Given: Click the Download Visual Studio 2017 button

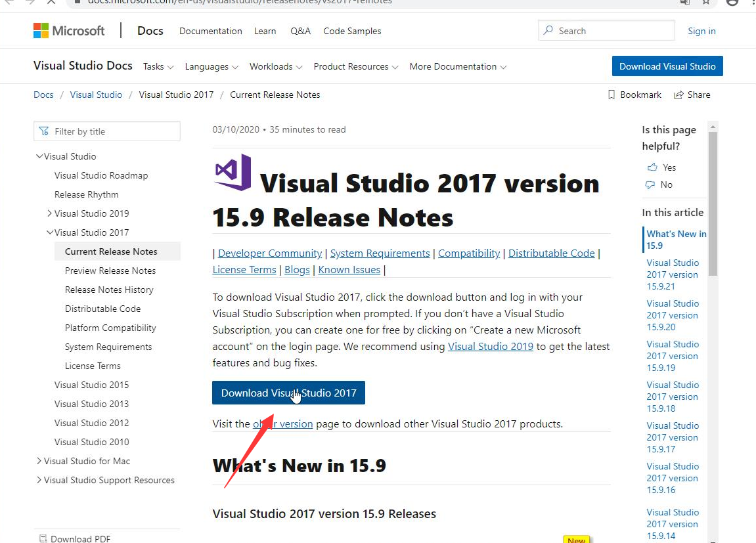Looking at the screenshot, I should point(288,393).
